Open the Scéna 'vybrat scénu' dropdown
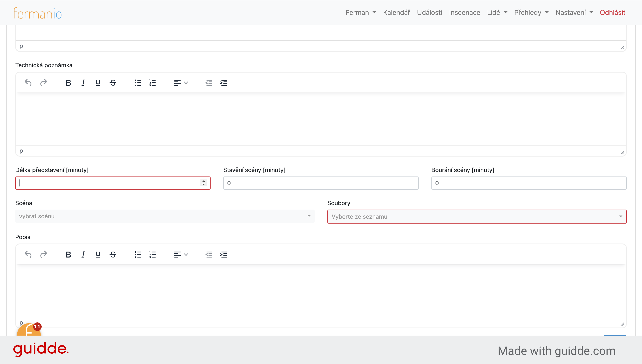This screenshot has height=364, width=642. (x=165, y=216)
